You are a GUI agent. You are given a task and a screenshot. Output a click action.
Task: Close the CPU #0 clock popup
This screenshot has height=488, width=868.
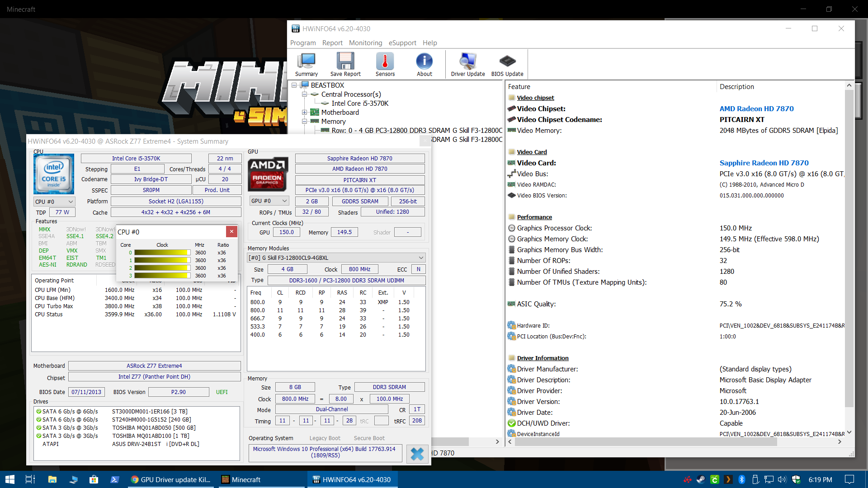231,231
